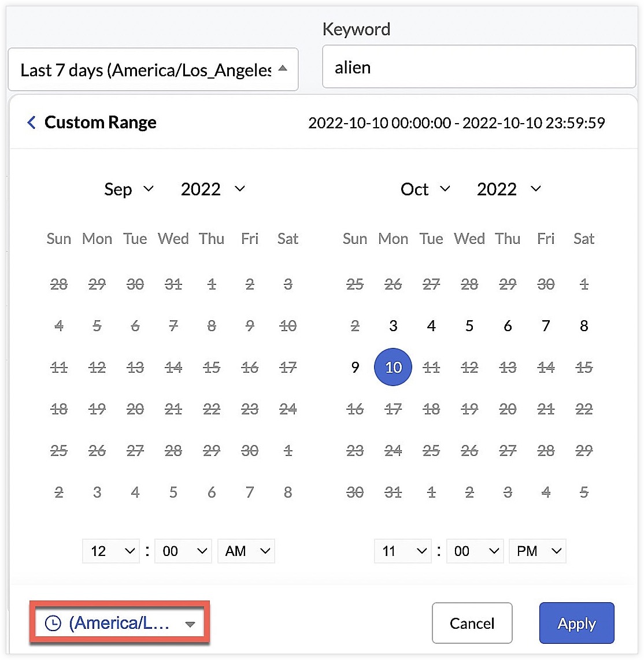
Task: Click the Cancel button
Action: pyautogui.click(x=472, y=623)
